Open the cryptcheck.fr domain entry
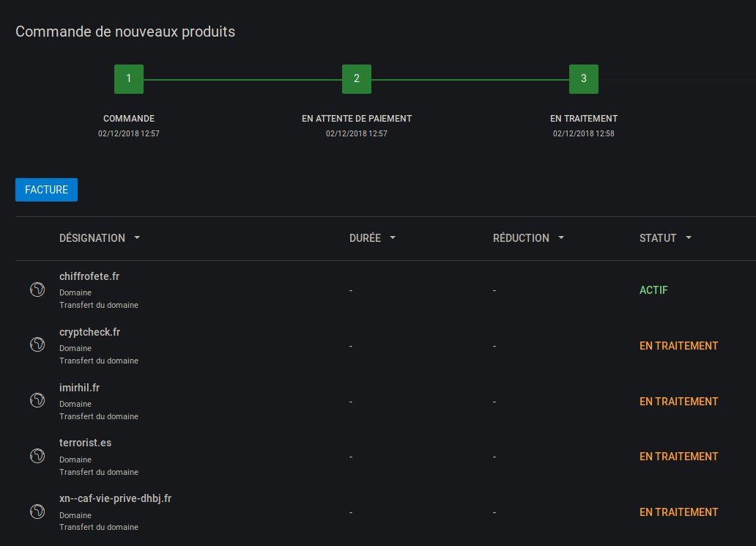This screenshot has width=756, height=546. click(x=89, y=332)
